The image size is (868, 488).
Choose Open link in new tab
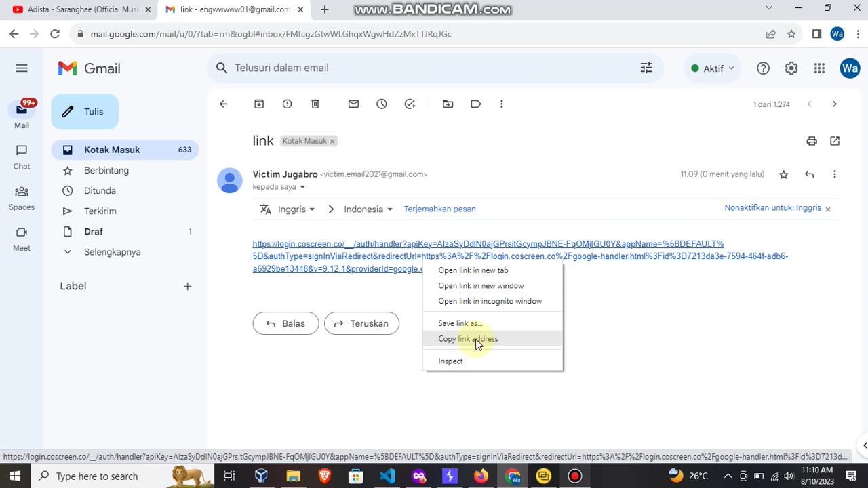click(x=493, y=270)
